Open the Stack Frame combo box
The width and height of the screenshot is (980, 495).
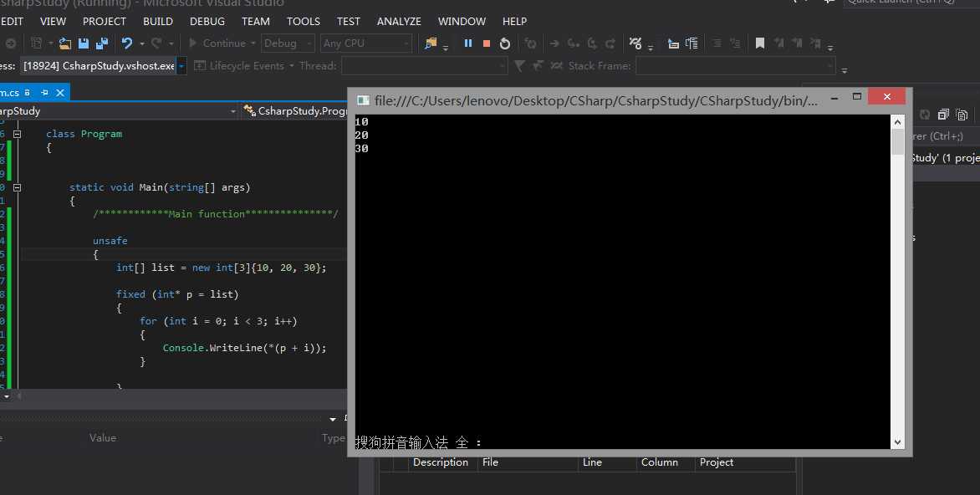[x=736, y=65]
